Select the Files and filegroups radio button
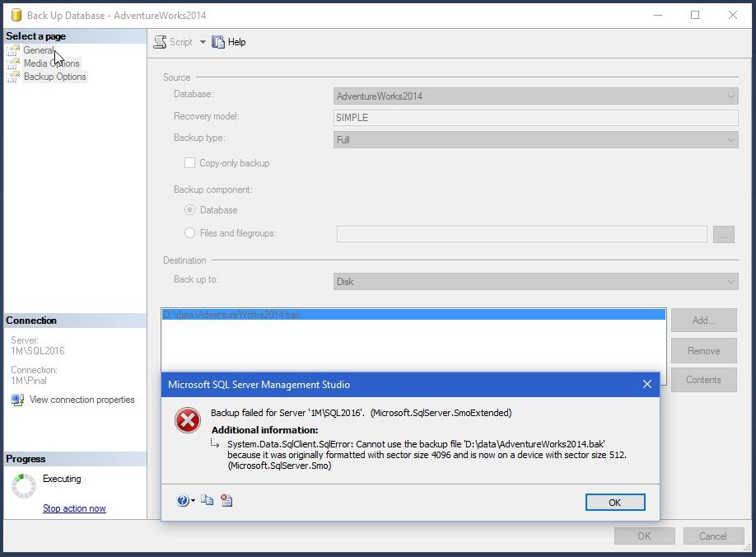756x557 pixels. tap(190, 233)
